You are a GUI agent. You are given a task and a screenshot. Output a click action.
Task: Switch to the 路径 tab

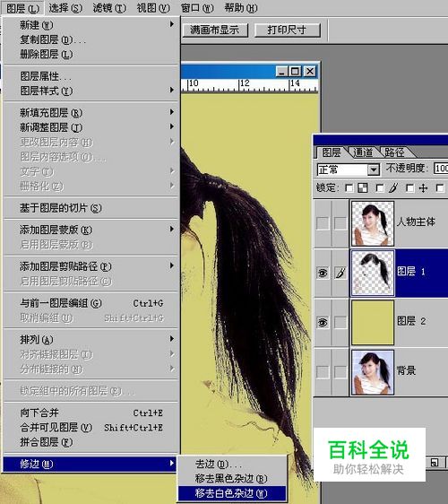pos(394,152)
